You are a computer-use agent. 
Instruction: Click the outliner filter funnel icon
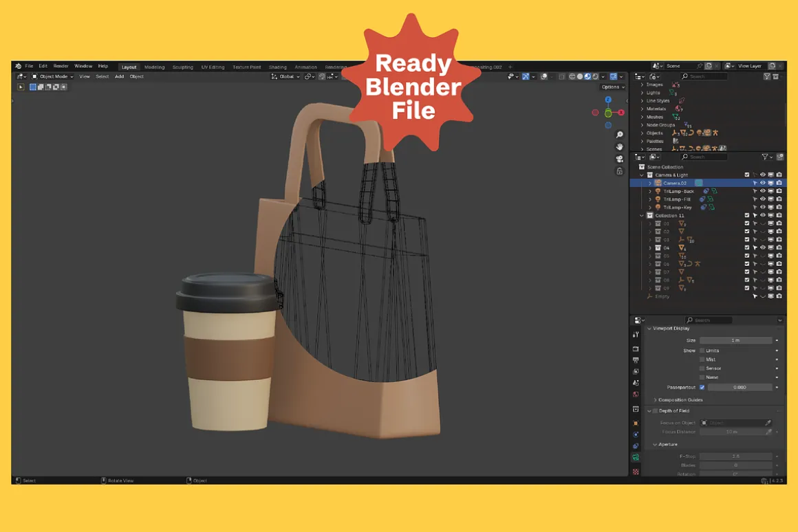click(765, 157)
